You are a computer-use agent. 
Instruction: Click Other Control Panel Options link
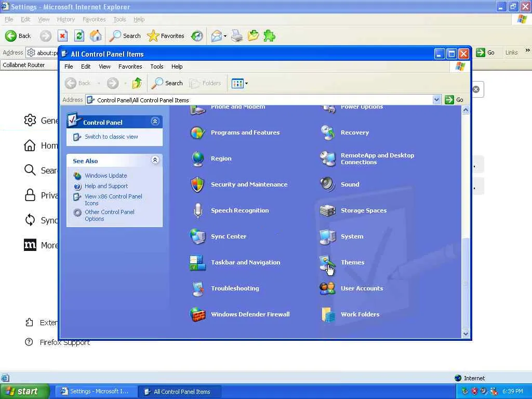(110, 216)
